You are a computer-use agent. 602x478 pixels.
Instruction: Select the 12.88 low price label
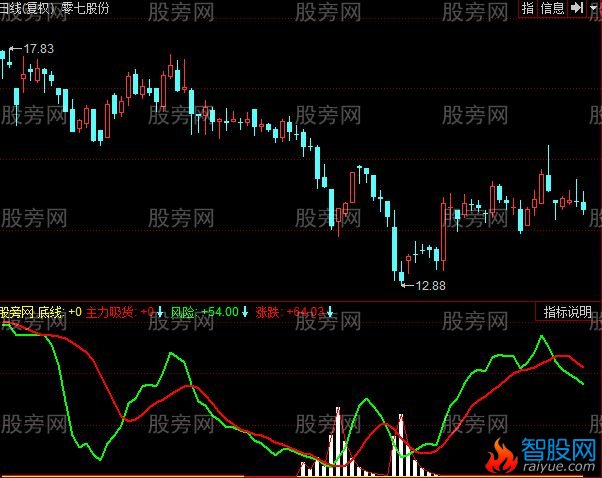(430, 286)
